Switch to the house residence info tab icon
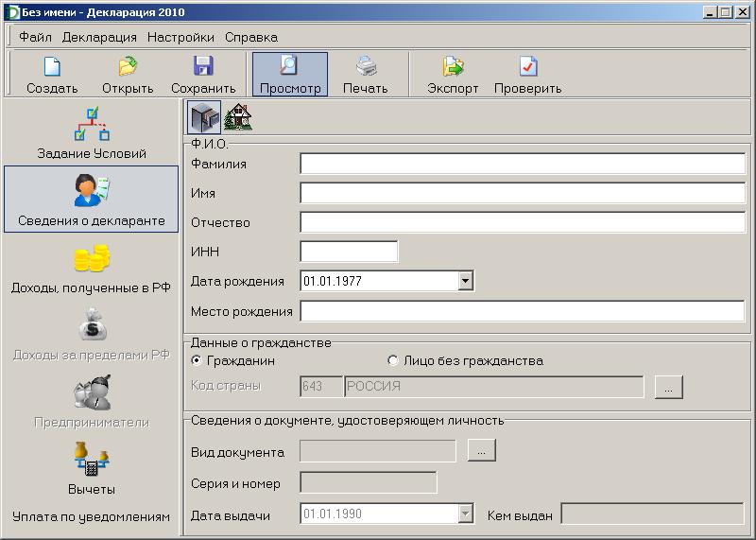This screenshot has width=756, height=540. click(238, 117)
